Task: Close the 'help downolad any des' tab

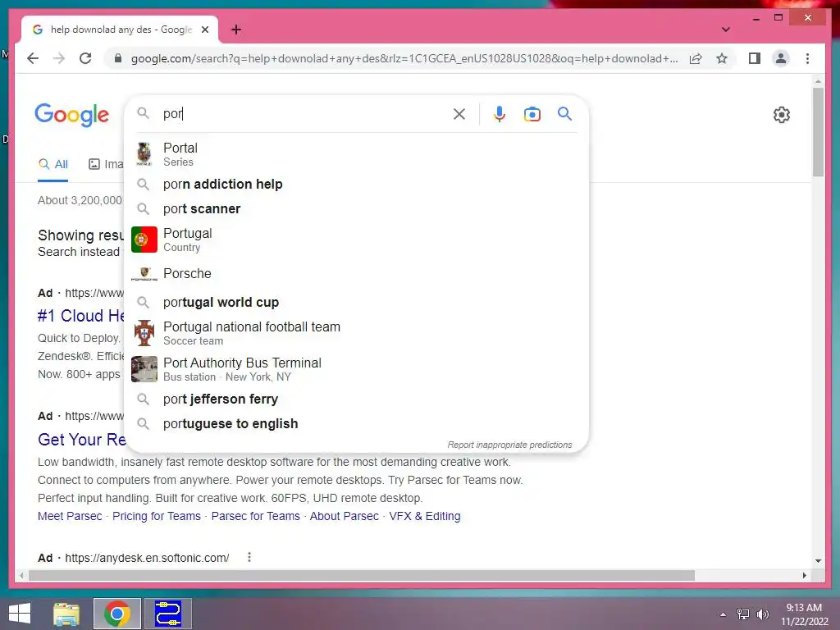Action: 205,30
